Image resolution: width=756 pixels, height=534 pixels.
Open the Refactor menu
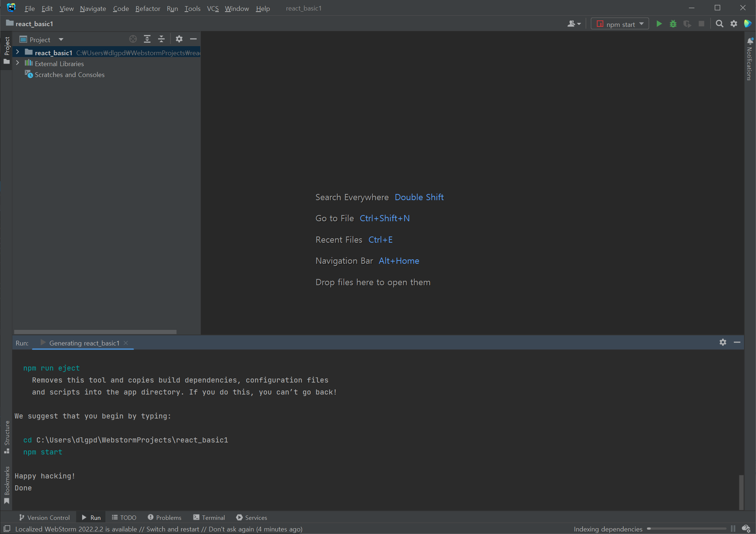148,8
